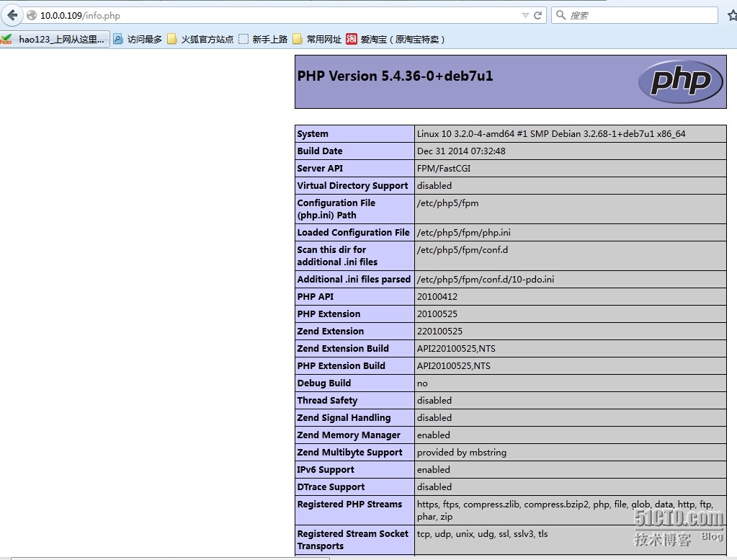The image size is (737, 560).
Task: Click the Linux 10 3.2.0-4-amd64 system value
Action: tap(551, 133)
